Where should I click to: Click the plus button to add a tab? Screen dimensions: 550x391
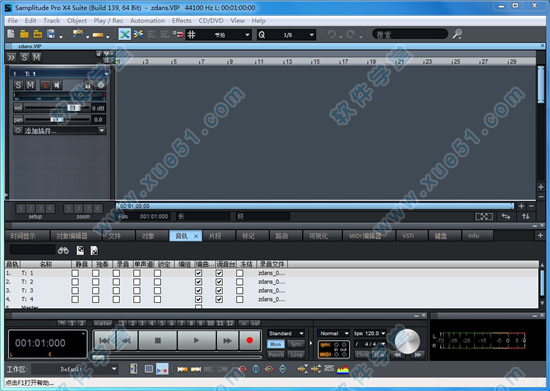(541, 236)
